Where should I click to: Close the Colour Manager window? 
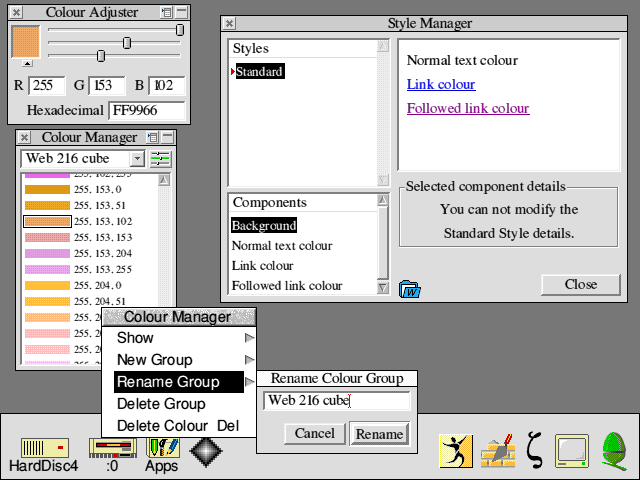coord(24,137)
